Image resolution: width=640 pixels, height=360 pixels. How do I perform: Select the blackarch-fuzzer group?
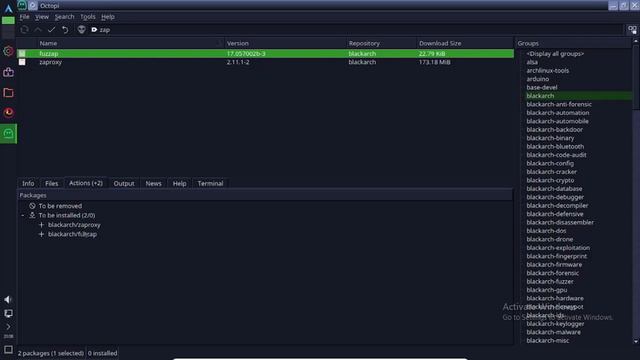click(550, 282)
